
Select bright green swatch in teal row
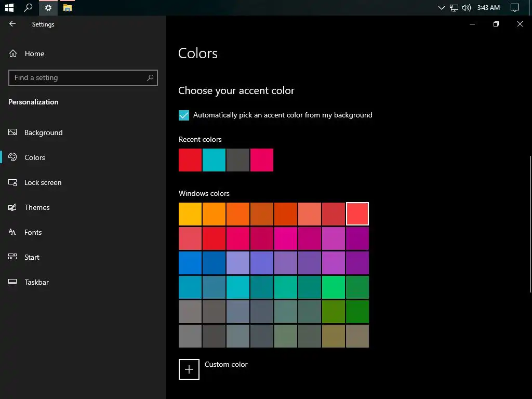[334, 287]
